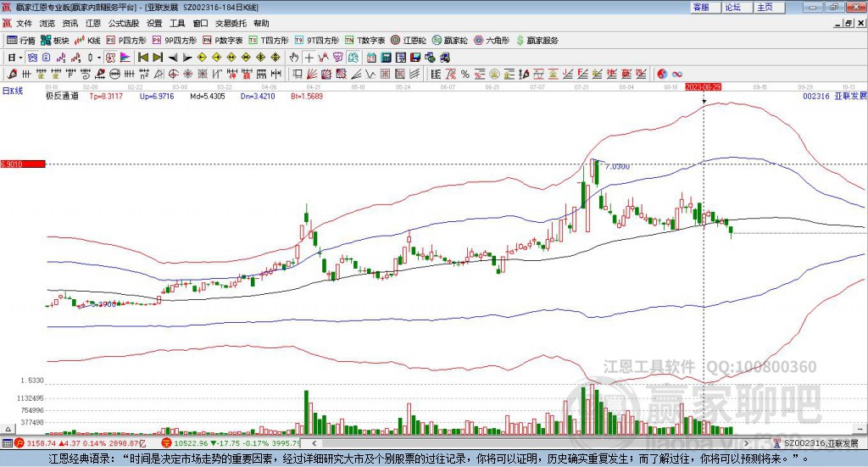Open the 9P四方形 tool
The image size is (868, 467).
coord(175,41)
